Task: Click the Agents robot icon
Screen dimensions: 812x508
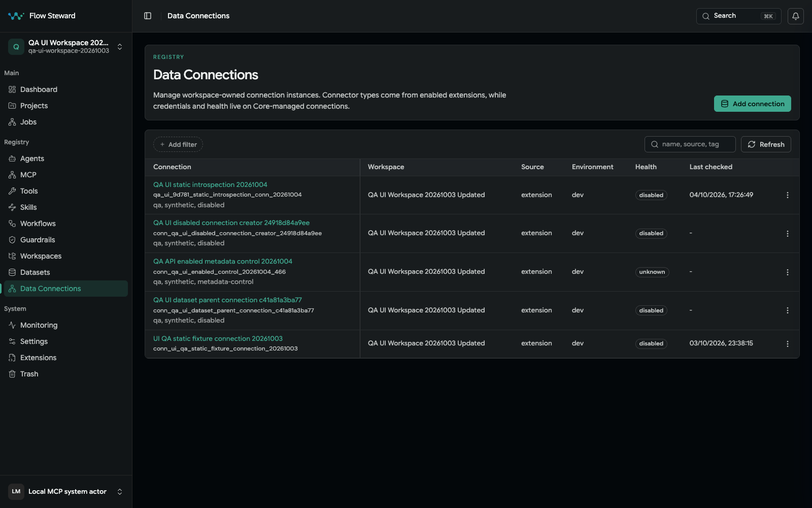Action: (x=12, y=158)
